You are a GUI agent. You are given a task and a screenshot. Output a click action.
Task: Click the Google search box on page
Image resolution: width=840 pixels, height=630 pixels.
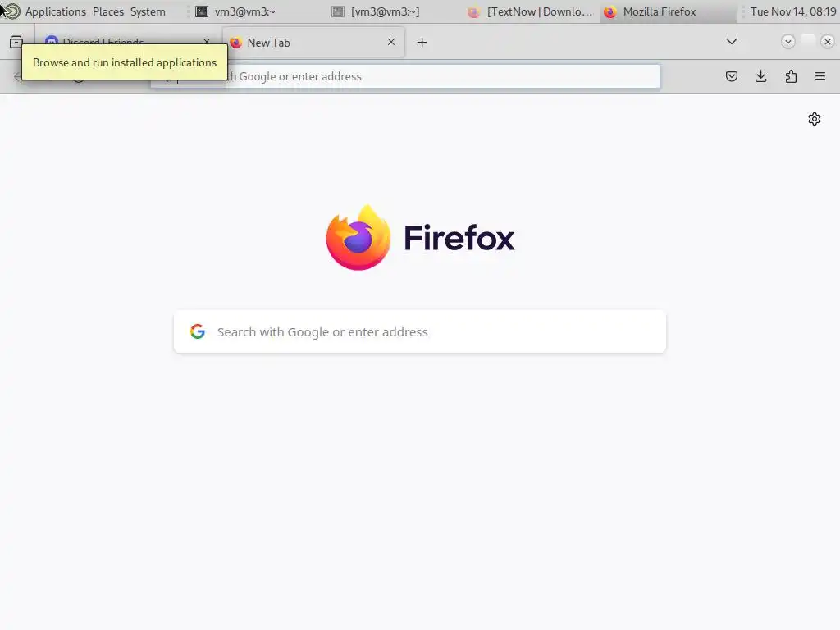pos(420,331)
